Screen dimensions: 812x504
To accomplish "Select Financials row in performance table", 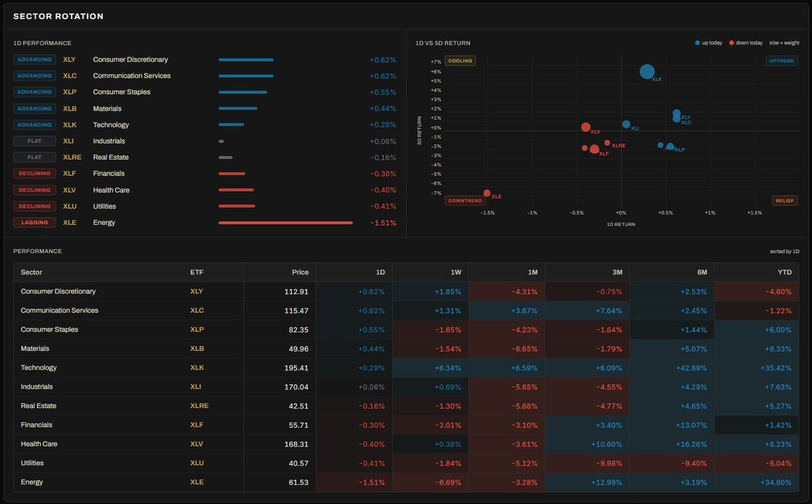I will (406, 425).
